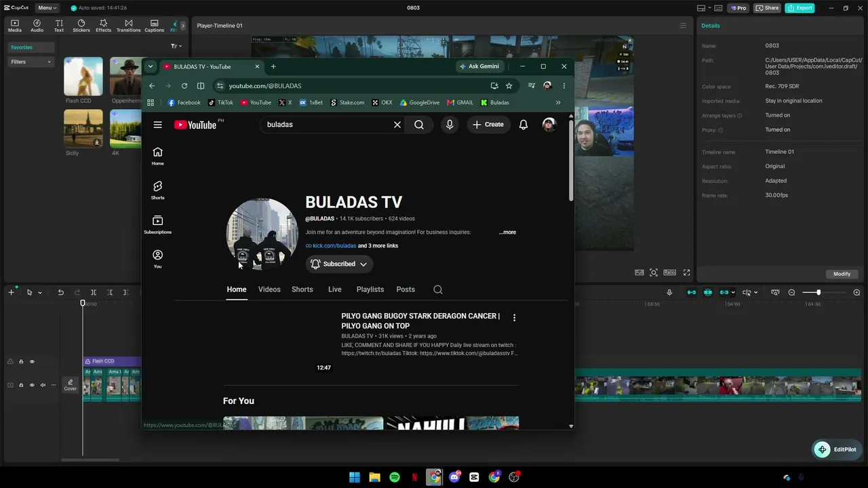Toggle lock on the main video track
868x488 pixels.
click(21, 385)
